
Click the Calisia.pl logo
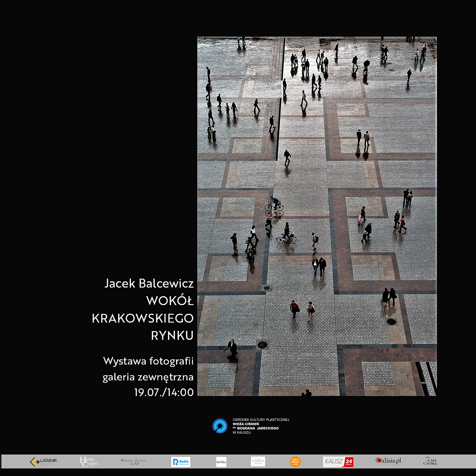pyautogui.click(x=388, y=461)
